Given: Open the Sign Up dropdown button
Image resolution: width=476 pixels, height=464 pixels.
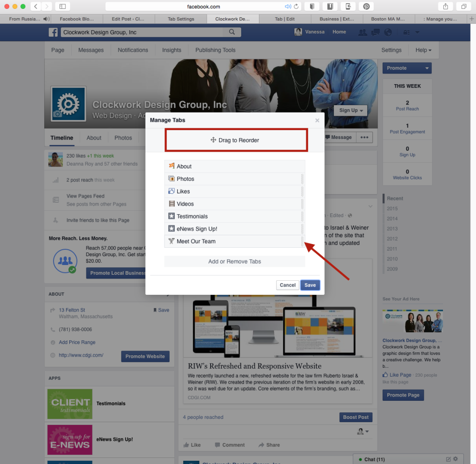Looking at the screenshot, I should click(x=350, y=110).
